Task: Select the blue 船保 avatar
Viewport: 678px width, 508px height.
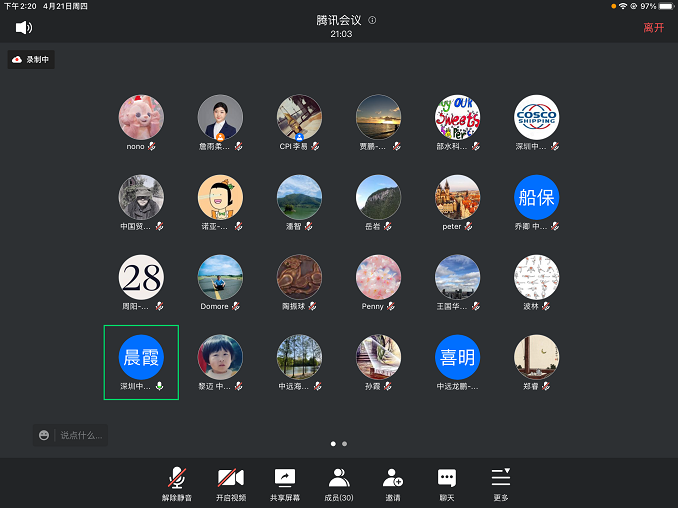Action: click(x=537, y=197)
